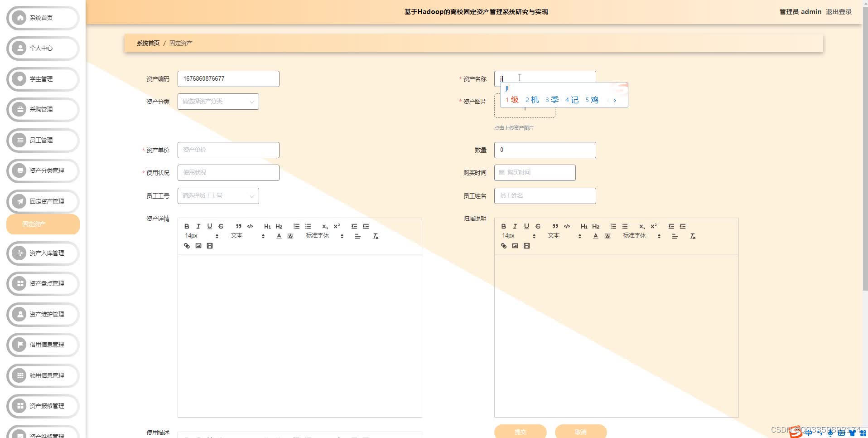Click the 数量 number field
The width and height of the screenshot is (868, 438).
pyautogui.click(x=545, y=150)
